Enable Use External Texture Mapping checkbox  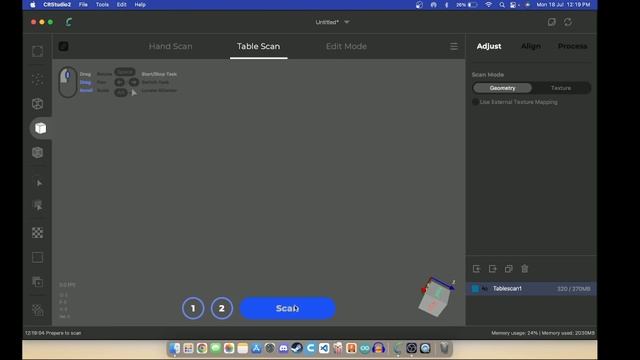point(475,102)
